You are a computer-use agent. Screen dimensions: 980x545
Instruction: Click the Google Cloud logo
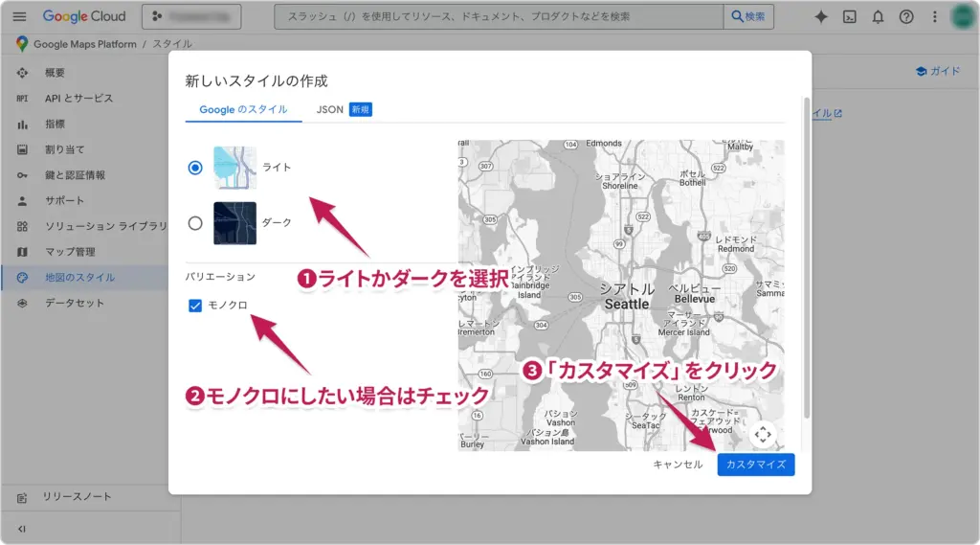click(x=84, y=16)
